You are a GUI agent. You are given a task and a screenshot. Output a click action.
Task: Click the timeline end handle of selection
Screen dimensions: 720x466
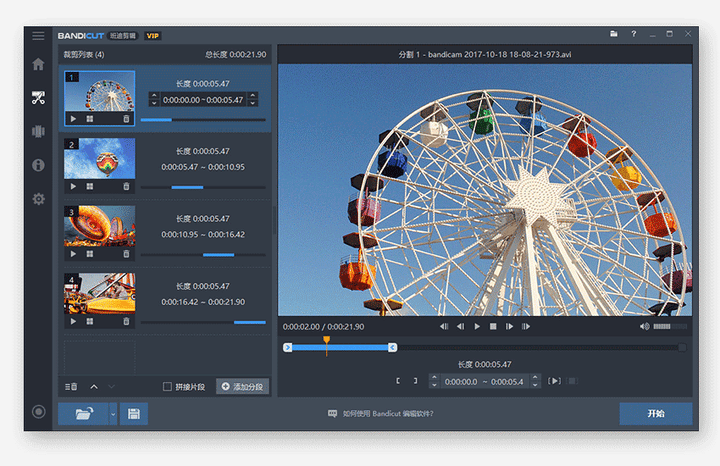[x=393, y=348]
